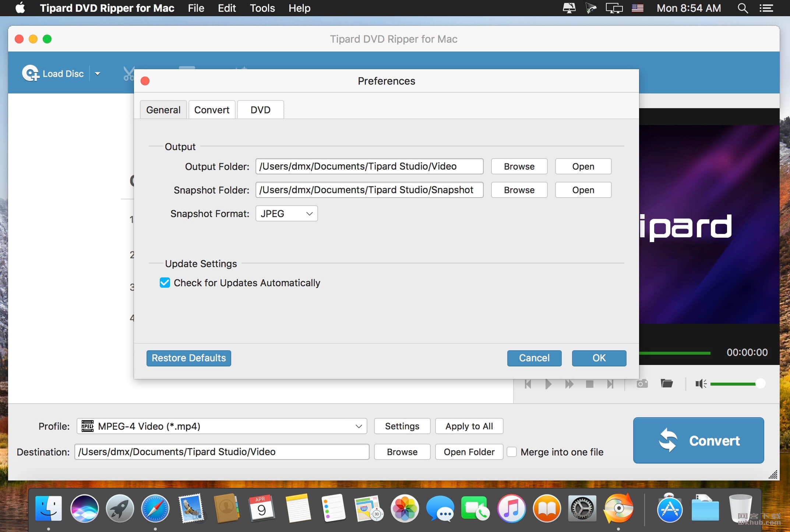The width and height of the screenshot is (790, 532).
Task: Open the Profile MPEG-4 Video dropdown
Action: click(x=222, y=426)
